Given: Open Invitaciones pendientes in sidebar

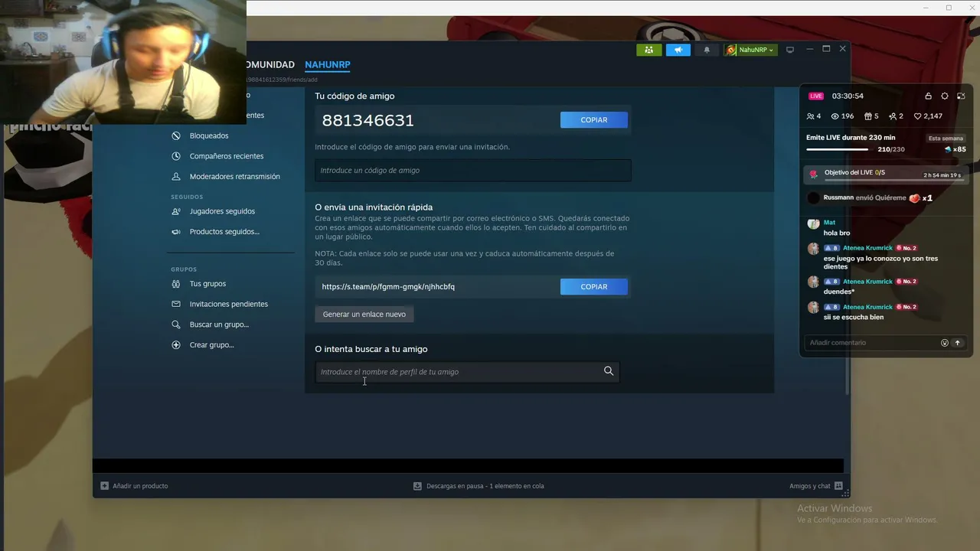Looking at the screenshot, I should tap(229, 304).
